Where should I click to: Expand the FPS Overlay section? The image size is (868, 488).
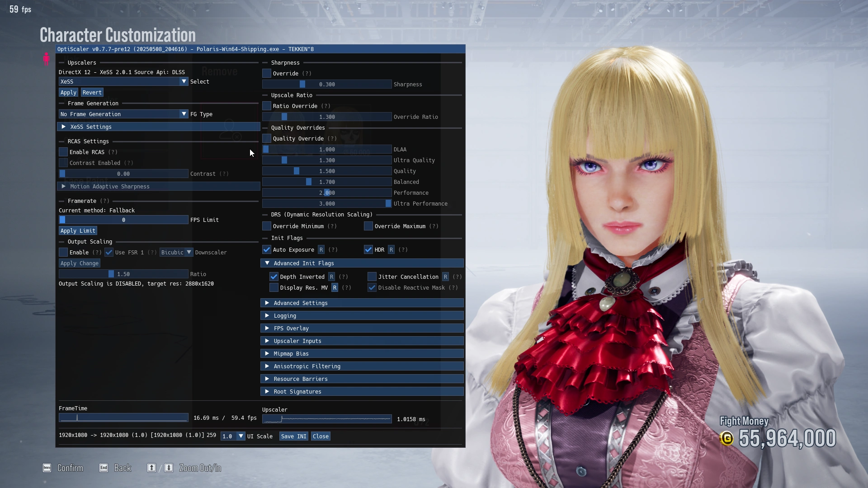point(362,328)
